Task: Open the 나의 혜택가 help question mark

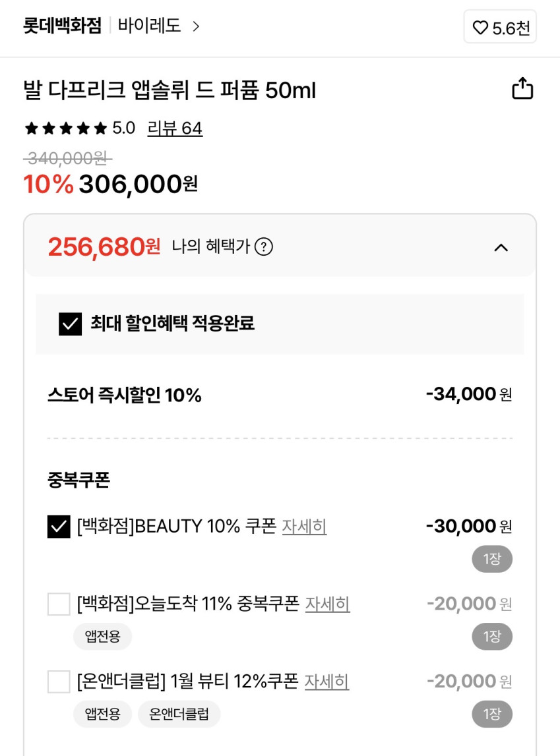Action: [x=264, y=247]
